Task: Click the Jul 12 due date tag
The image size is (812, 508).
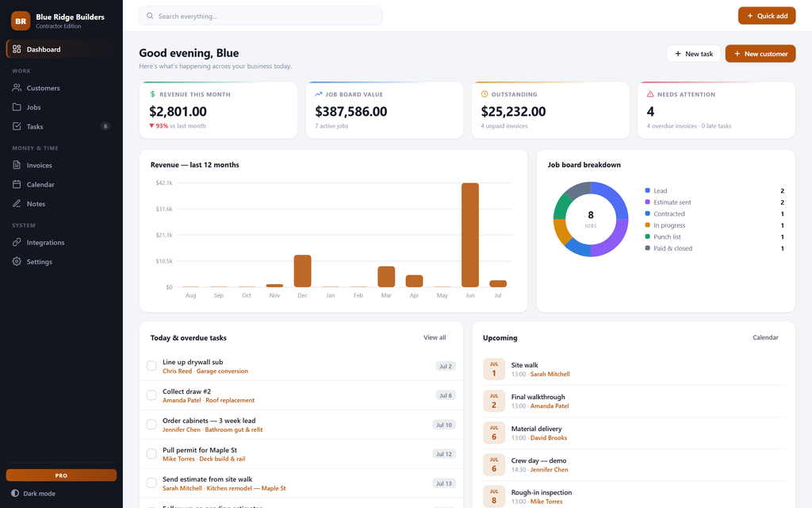Action: [x=444, y=454]
